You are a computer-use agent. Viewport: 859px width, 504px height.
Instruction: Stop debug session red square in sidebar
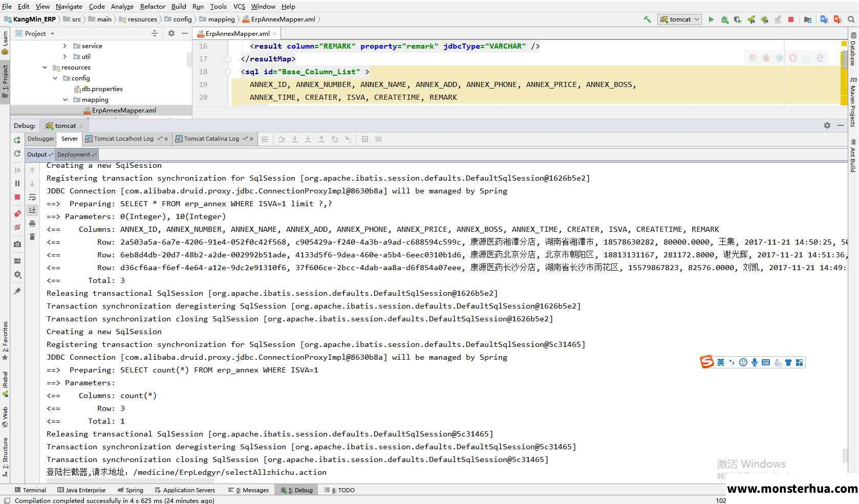point(17,197)
